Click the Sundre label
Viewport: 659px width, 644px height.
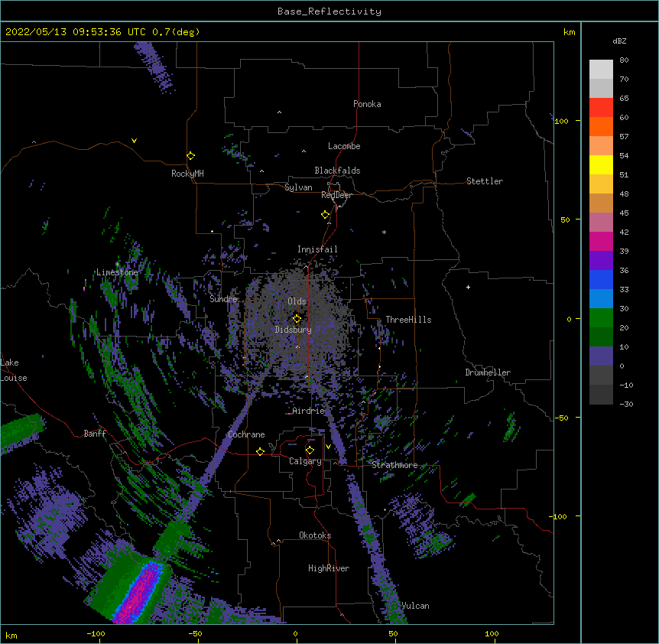pos(223,299)
